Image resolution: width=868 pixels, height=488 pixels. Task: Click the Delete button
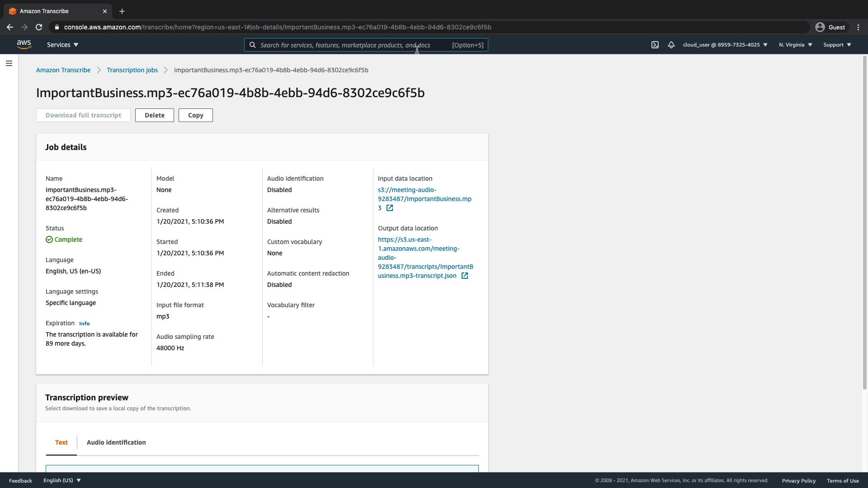pyautogui.click(x=154, y=115)
